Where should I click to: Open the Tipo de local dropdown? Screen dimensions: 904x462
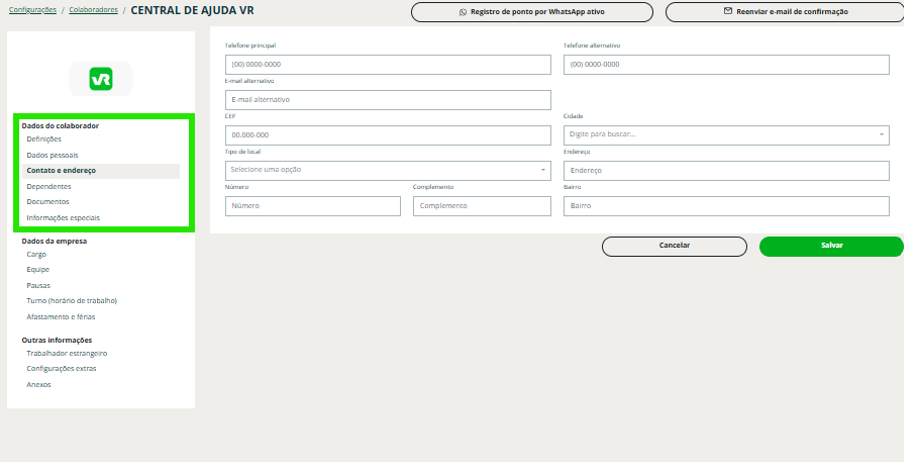coord(388,171)
